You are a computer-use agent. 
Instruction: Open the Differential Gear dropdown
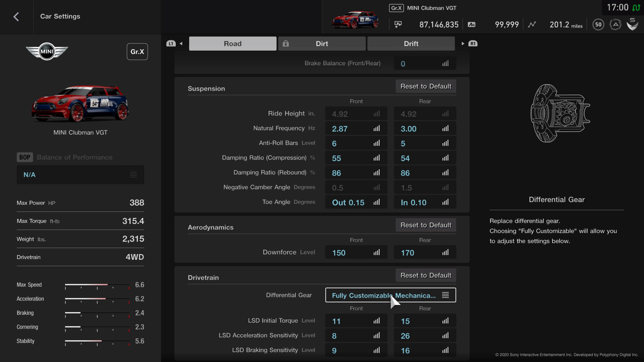(x=391, y=295)
